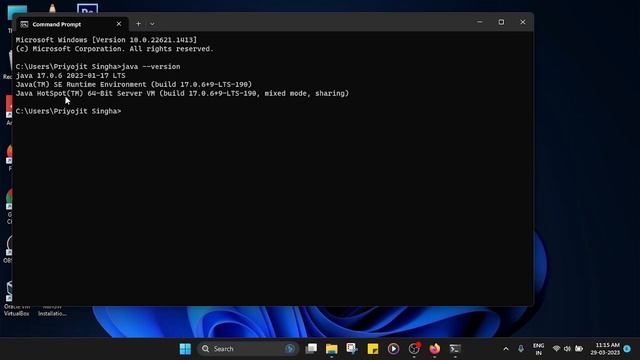Open the Photoshop desktop shortcut

click(x=87, y=8)
